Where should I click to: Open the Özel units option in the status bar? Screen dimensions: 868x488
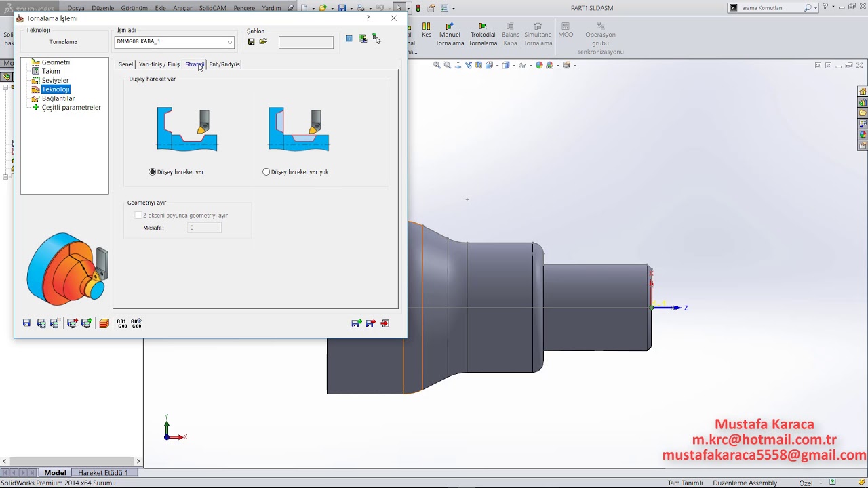point(806,483)
